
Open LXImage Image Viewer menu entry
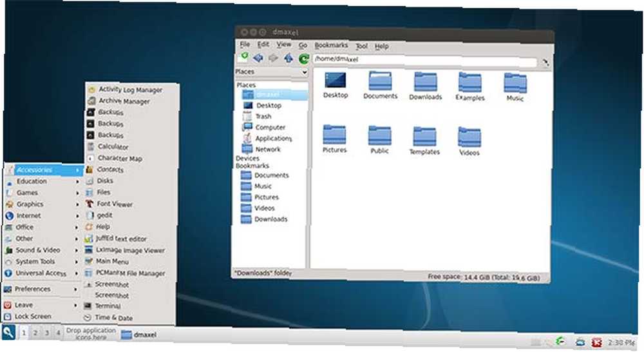pos(130,249)
